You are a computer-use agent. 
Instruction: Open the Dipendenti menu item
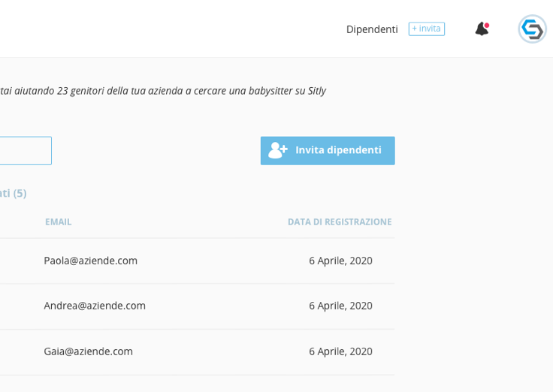point(372,29)
